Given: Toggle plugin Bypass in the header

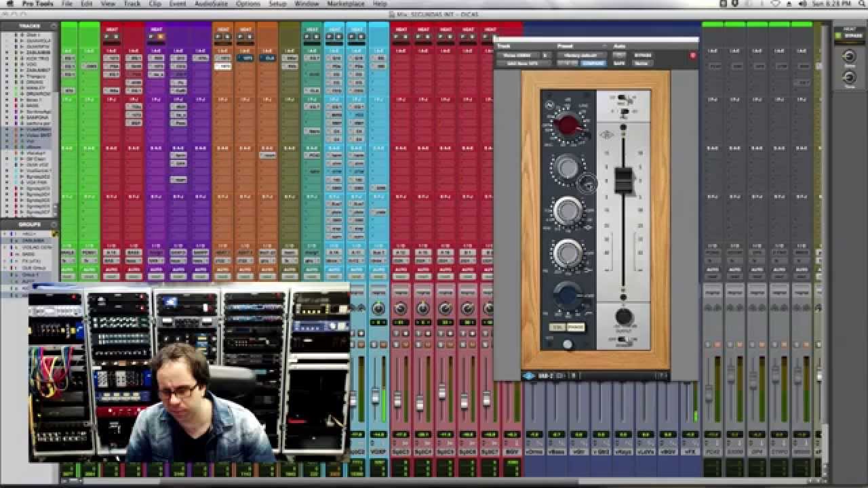Looking at the screenshot, I should (643, 55).
